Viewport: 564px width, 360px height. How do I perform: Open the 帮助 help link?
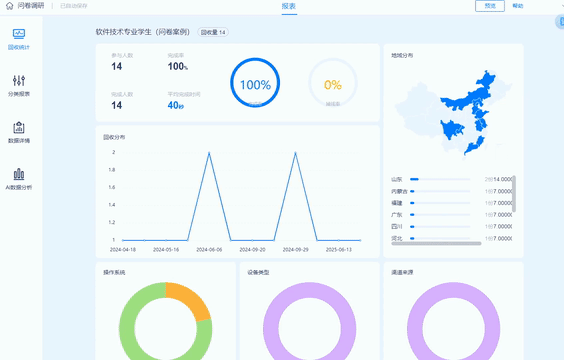pyautogui.click(x=518, y=6)
